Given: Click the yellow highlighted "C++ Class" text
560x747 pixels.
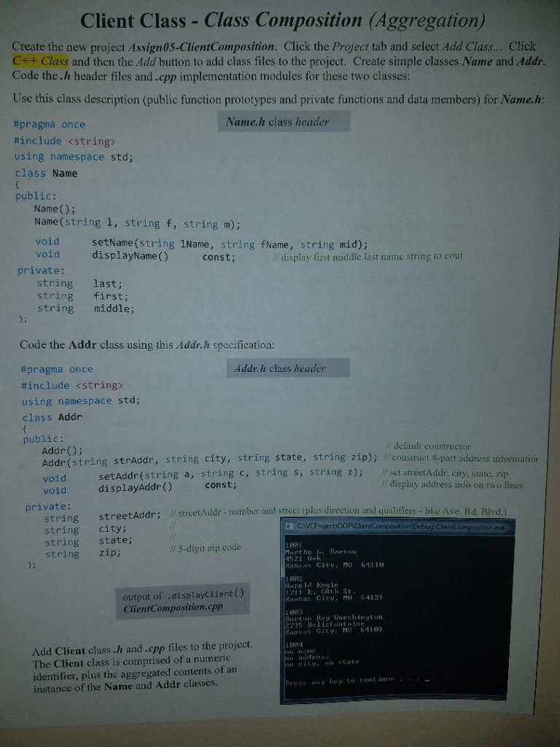Looking at the screenshot, I should click(41, 61).
